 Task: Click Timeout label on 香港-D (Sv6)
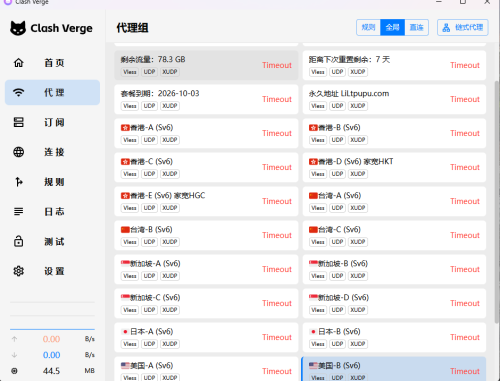465,167
